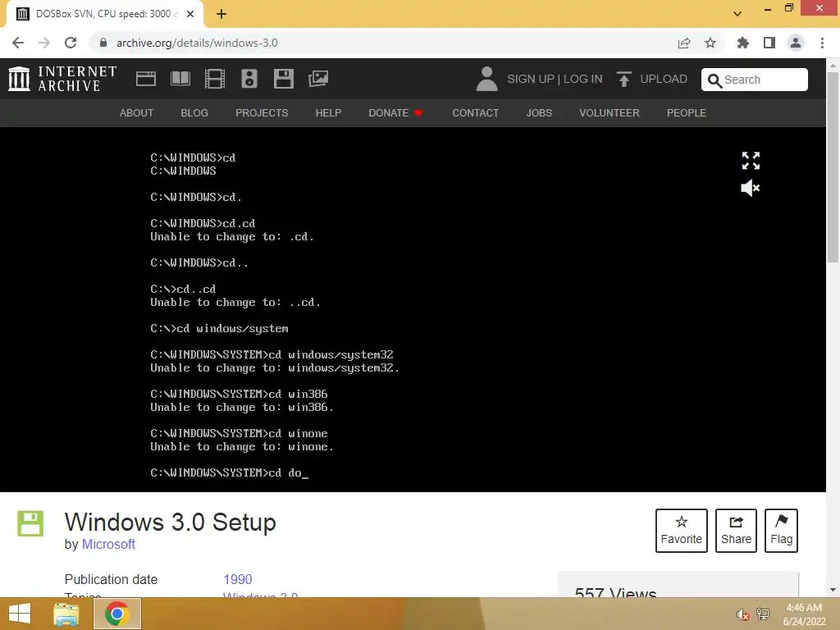Viewport: 840px width, 630px height.
Task: Click the Chrome taskbar icon
Action: click(x=117, y=614)
